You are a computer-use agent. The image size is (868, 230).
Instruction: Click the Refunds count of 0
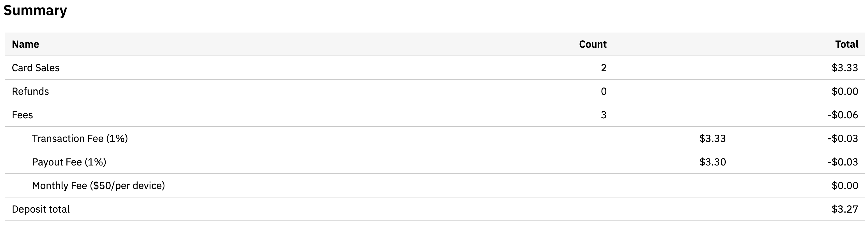pos(604,91)
